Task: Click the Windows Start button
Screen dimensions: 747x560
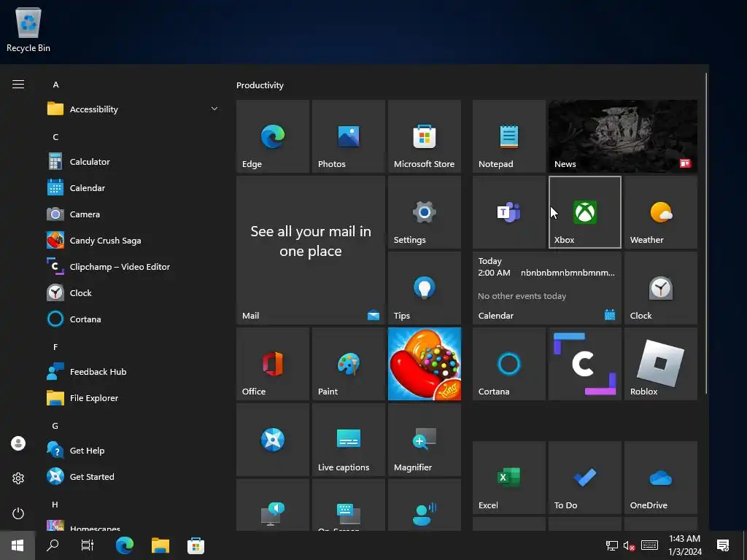Action: pyautogui.click(x=18, y=545)
